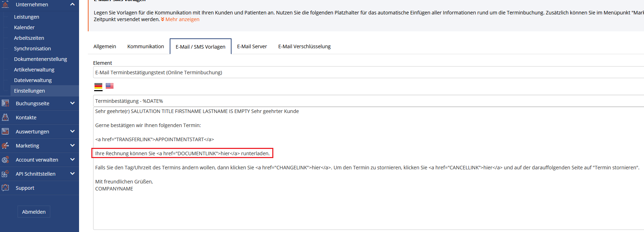
Task: Open Dokumentenerstellung in the sidebar
Action: click(40, 59)
